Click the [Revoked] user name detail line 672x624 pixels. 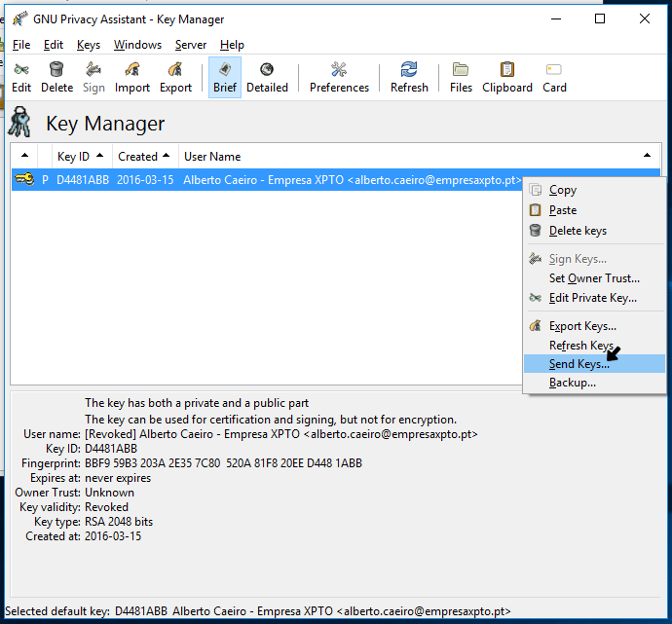coord(281,434)
